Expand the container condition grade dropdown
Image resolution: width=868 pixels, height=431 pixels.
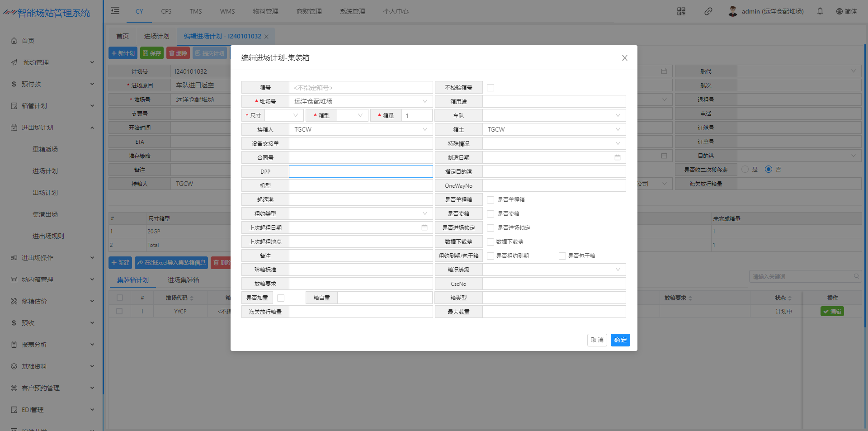tap(617, 270)
